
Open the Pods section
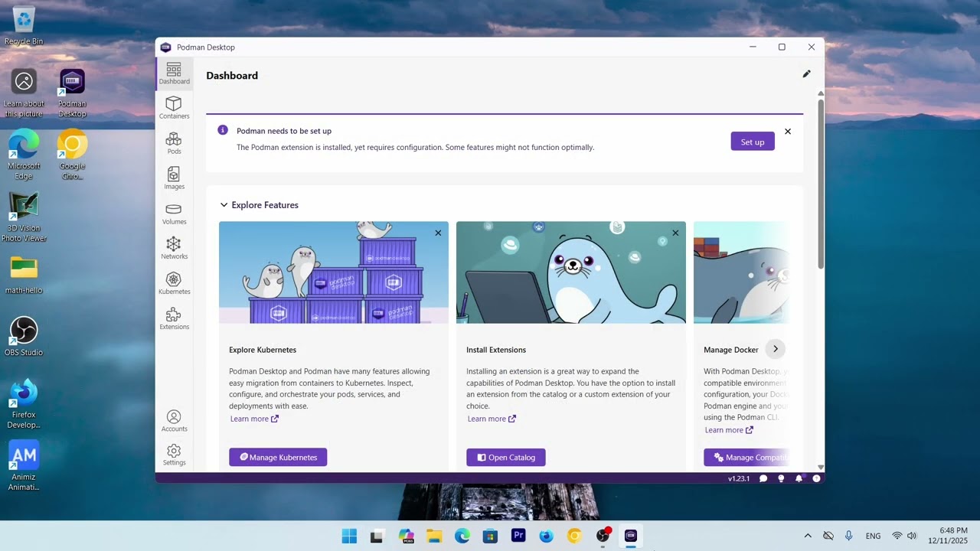tap(174, 143)
